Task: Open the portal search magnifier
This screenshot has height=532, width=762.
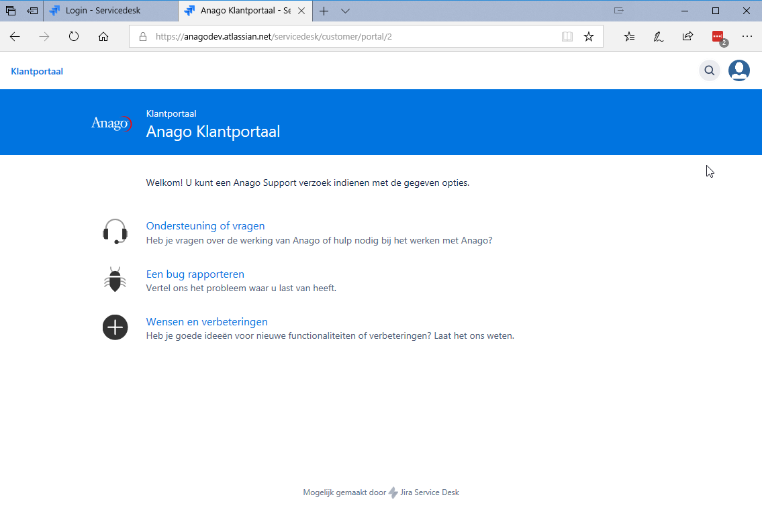Action: pyautogui.click(x=710, y=71)
